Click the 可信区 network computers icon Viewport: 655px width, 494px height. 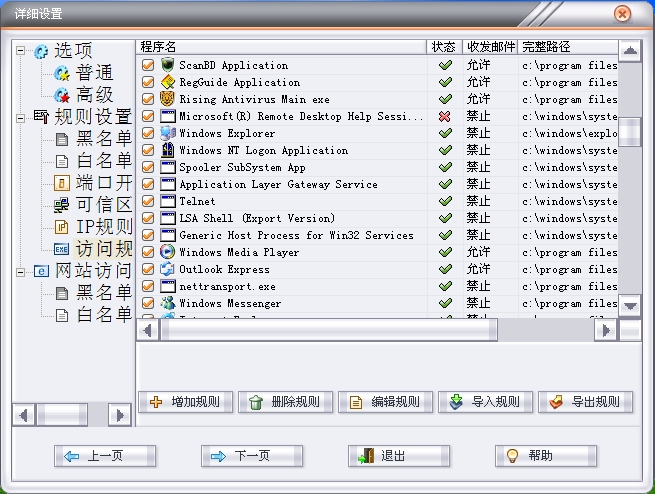point(62,205)
